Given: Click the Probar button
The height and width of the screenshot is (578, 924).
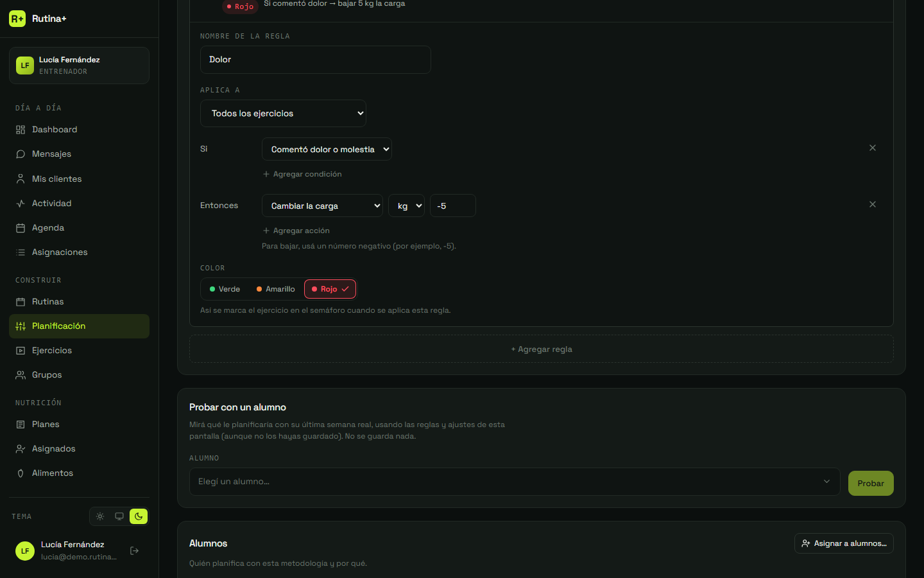Looking at the screenshot, I should [871, 484].
